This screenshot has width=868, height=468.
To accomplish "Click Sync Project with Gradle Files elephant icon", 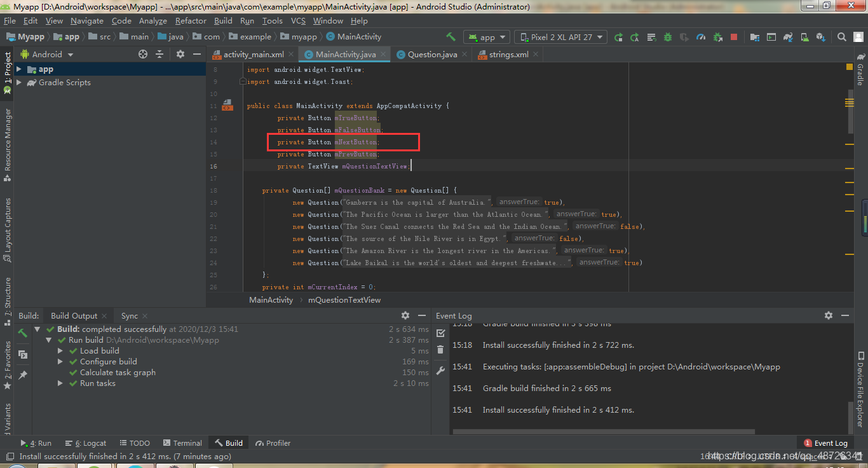I will (787, 37).
